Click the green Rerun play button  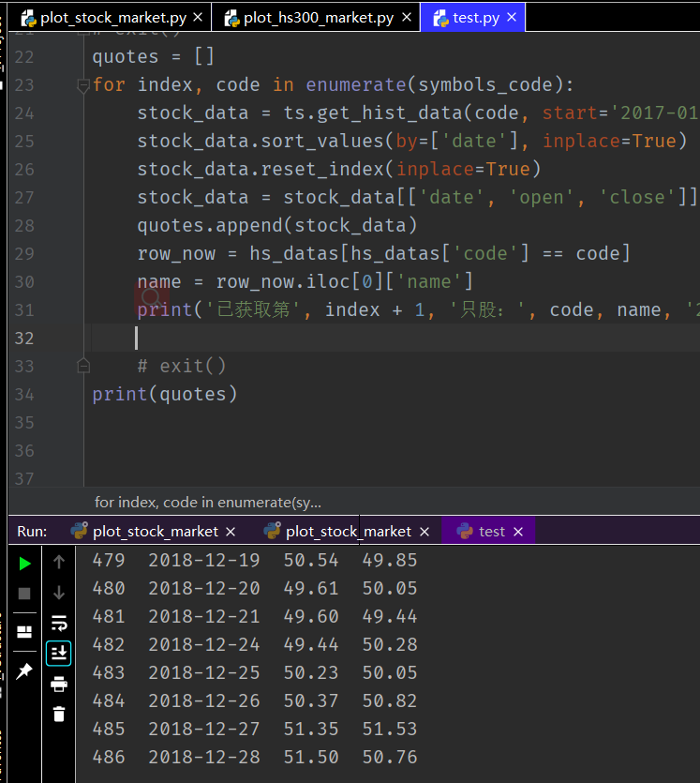pos(24,564)
